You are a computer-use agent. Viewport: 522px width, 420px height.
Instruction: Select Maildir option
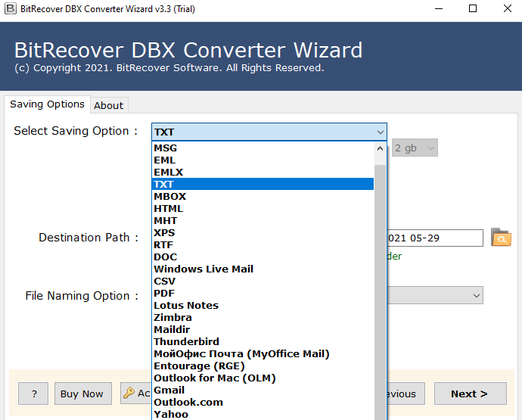263,329
